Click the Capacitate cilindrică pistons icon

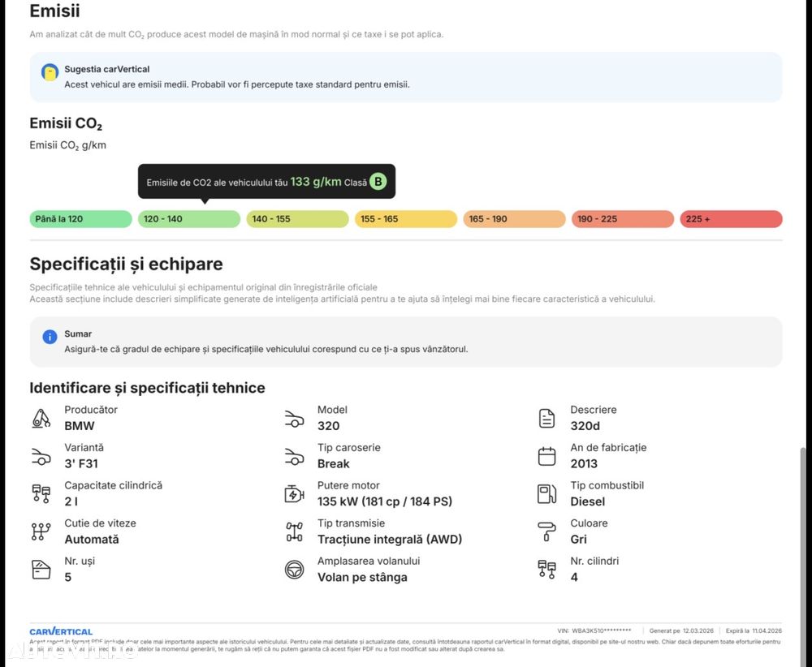point(41,493)
